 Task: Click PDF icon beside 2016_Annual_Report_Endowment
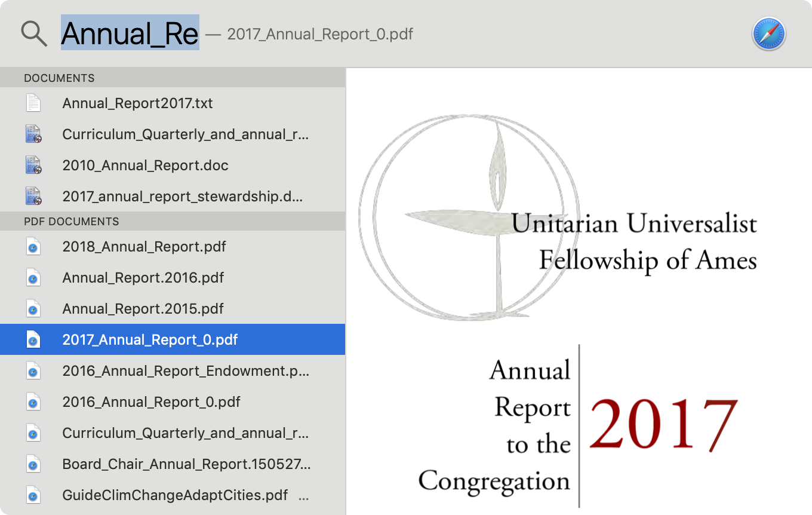[33, 370]
